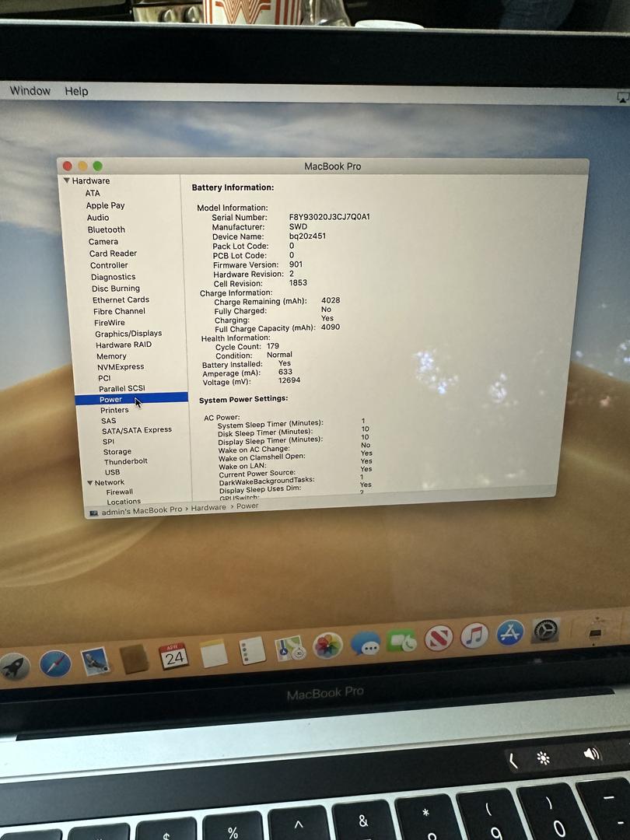Launch Maps from the Dock
630x840 pixels.
[290, 648]
